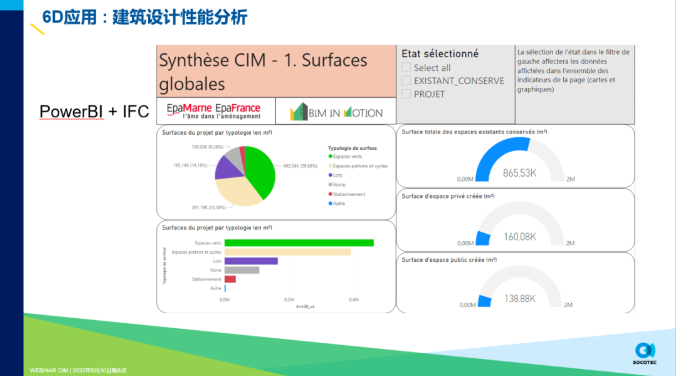Viewport: 678px width, 376px height.
Task: Select the red Stationnement bar
Action: [x=230, y=279]
